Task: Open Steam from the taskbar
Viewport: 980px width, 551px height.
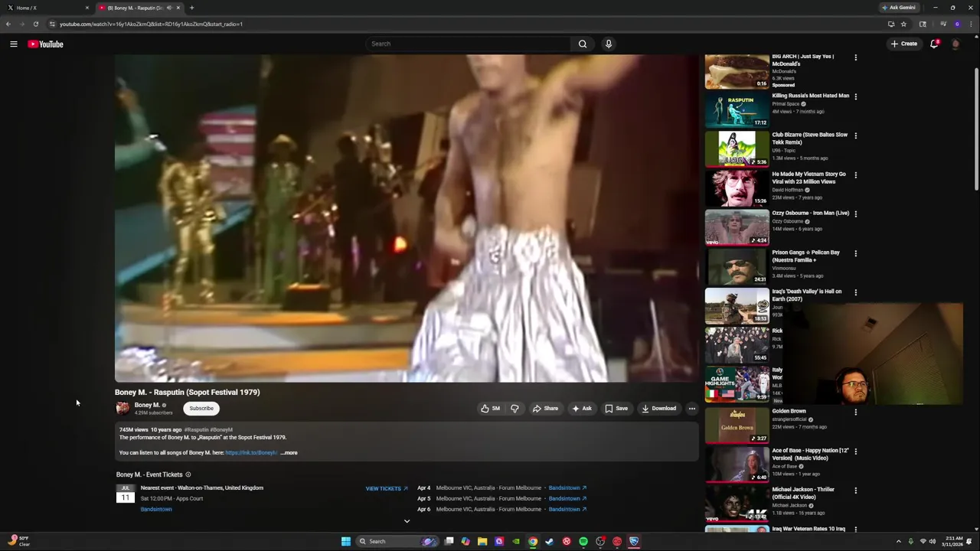Action: (550, 542)
